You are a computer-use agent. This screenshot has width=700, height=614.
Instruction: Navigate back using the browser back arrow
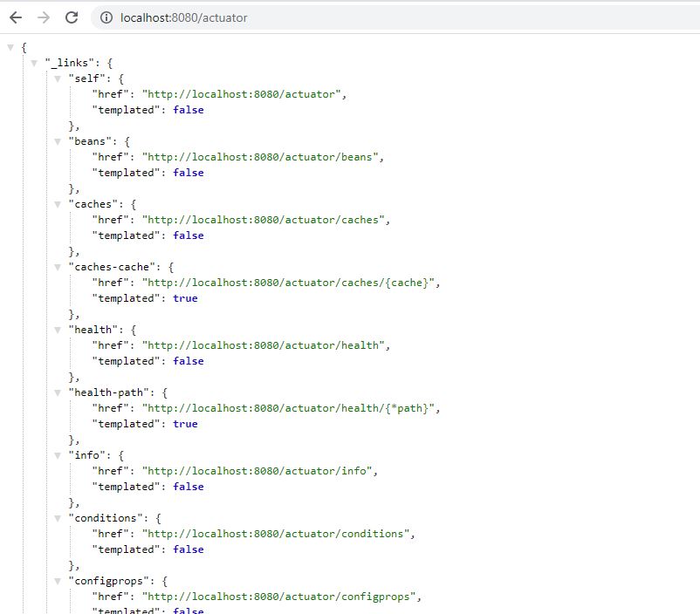pyautogui.click(x=15, y=17)
